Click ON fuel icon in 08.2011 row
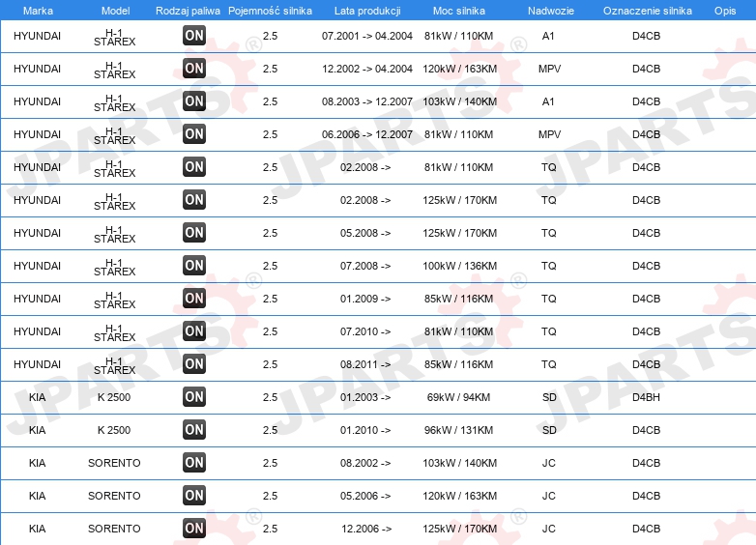Image resolution: width=756 pixels, height=545 pixels. tap(194, 363)
